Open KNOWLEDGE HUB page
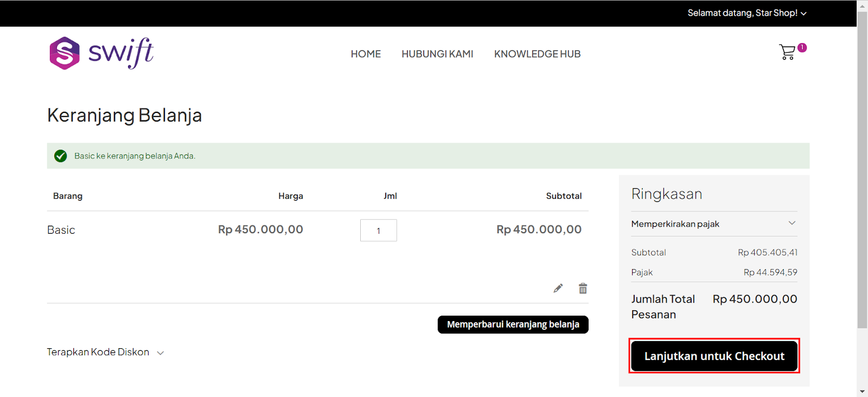 537,54
